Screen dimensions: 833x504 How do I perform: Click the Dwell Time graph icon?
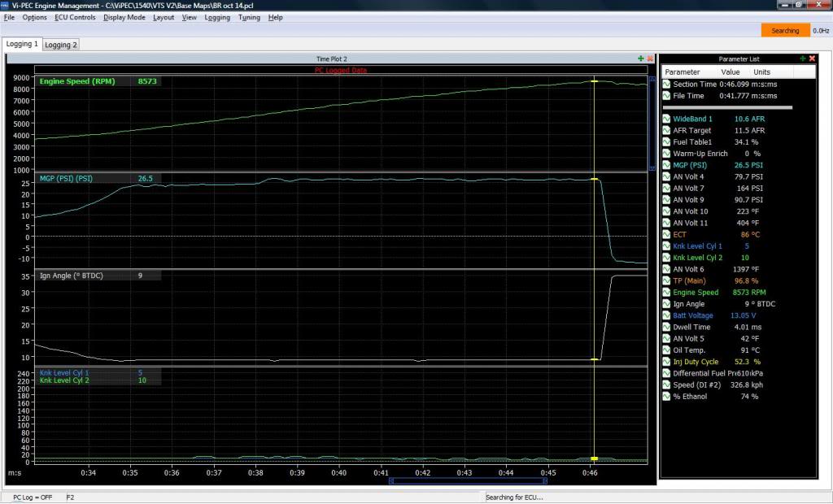tap(666, 327)
